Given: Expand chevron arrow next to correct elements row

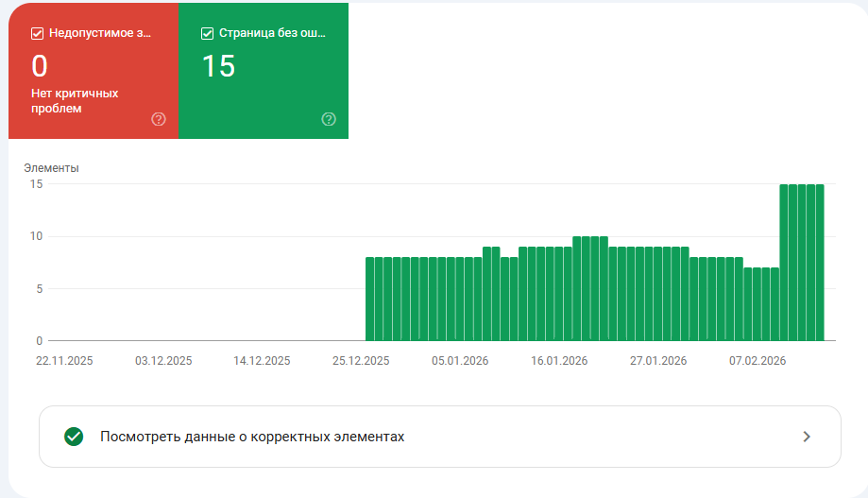Looking at the screenshot, I should pos(807,437).
